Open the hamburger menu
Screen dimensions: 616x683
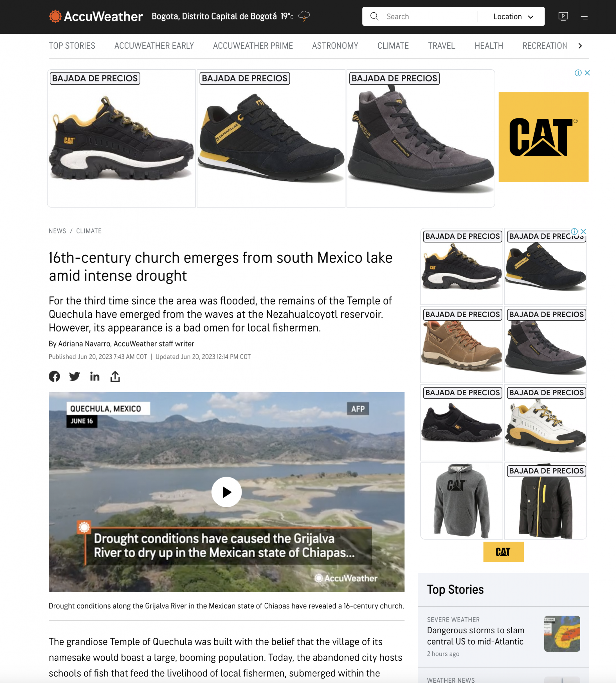click(584, 16)
